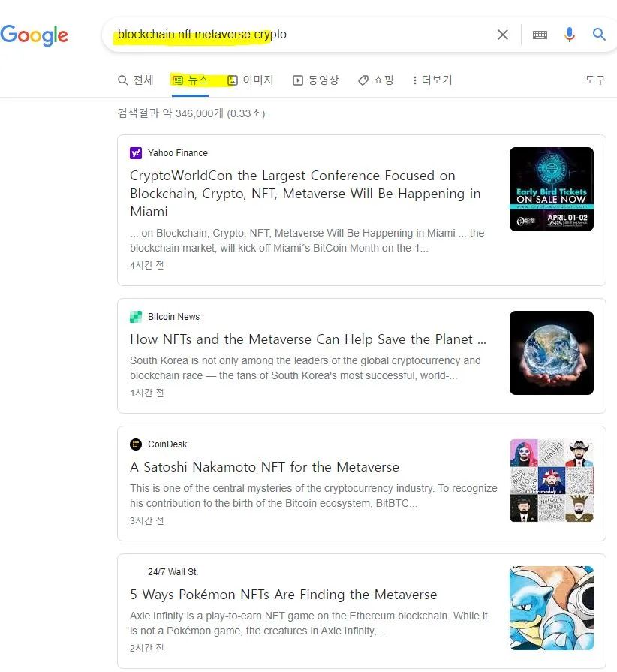Click the Bitcoin News source icon
617x672 pixels.
[x=136, y=317]
